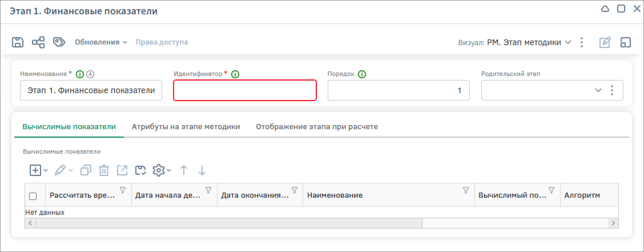Move the row up with the arrow icon
Screen dimensions: 644x252
(x=184, y=170)
